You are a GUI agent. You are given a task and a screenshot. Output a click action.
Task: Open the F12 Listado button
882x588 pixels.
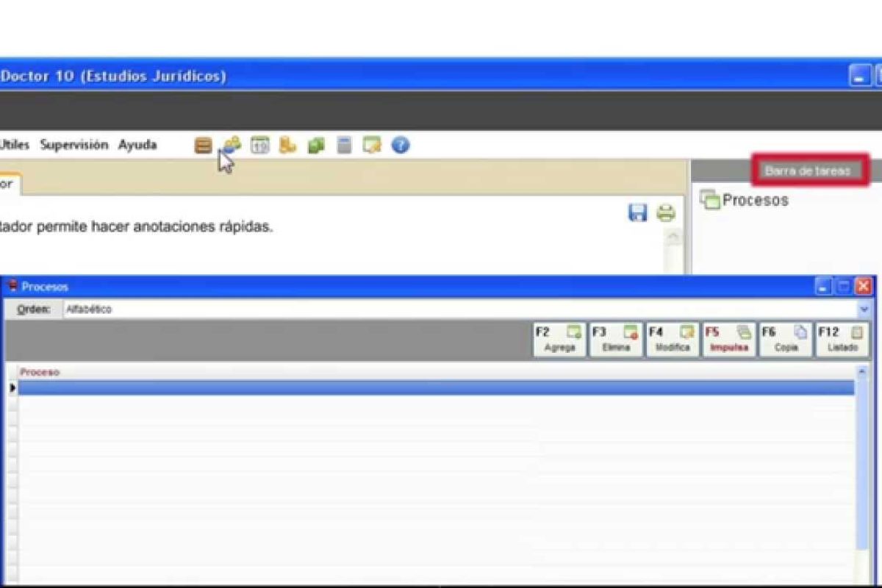(842, 340)
